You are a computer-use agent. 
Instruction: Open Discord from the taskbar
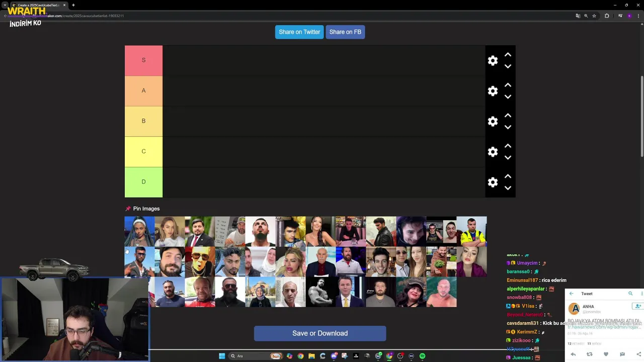click(334, 356)
